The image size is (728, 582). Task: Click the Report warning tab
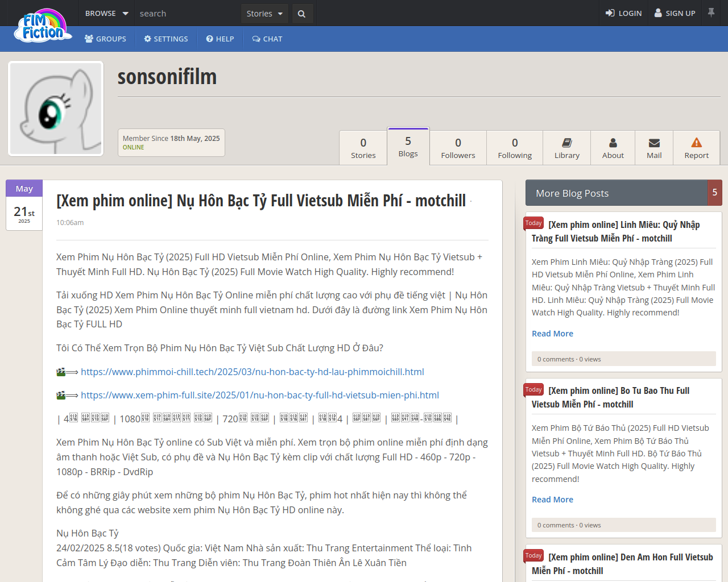tap(697, 148)
